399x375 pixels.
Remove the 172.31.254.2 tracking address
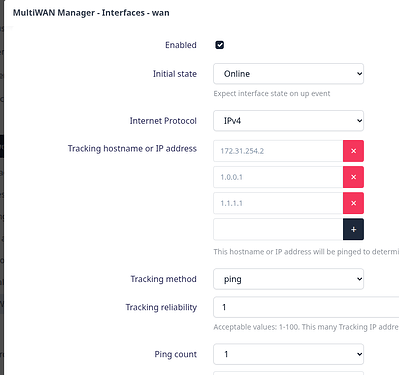353,151
